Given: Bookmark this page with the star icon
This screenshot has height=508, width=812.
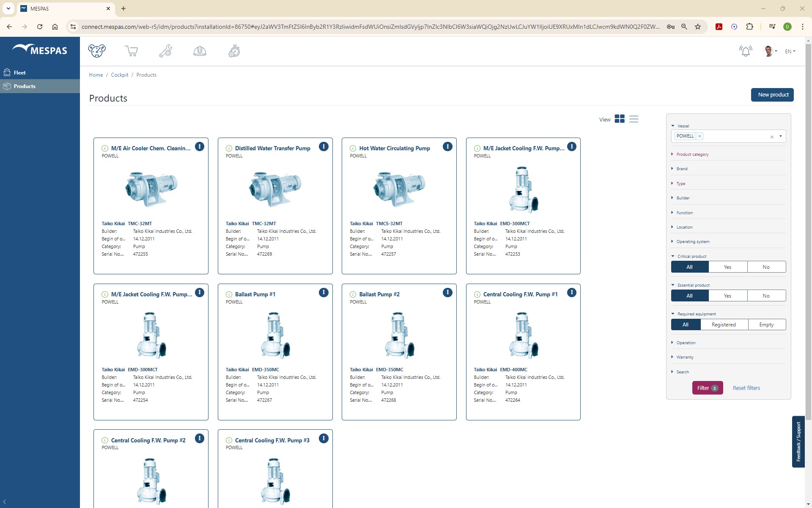Looking at the screenshot, I should (x=698, y=27).
